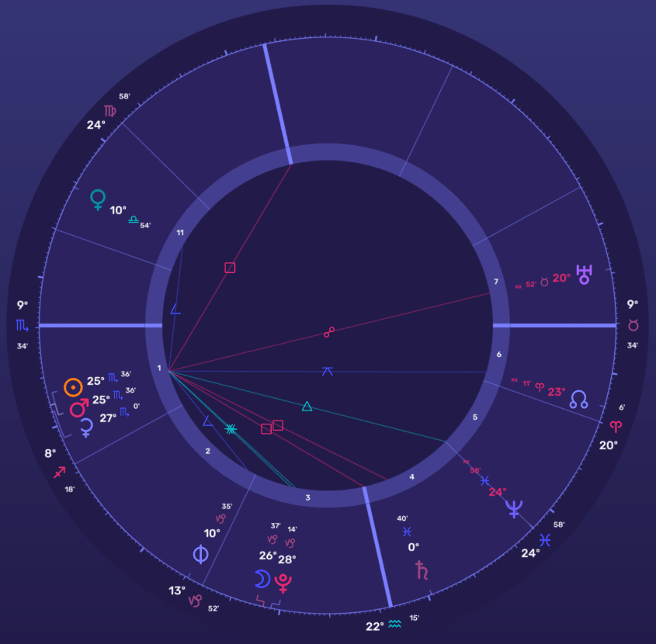
Task: Click the opposition aspect symbol on the red line
Action: click(x=329, y=332)
